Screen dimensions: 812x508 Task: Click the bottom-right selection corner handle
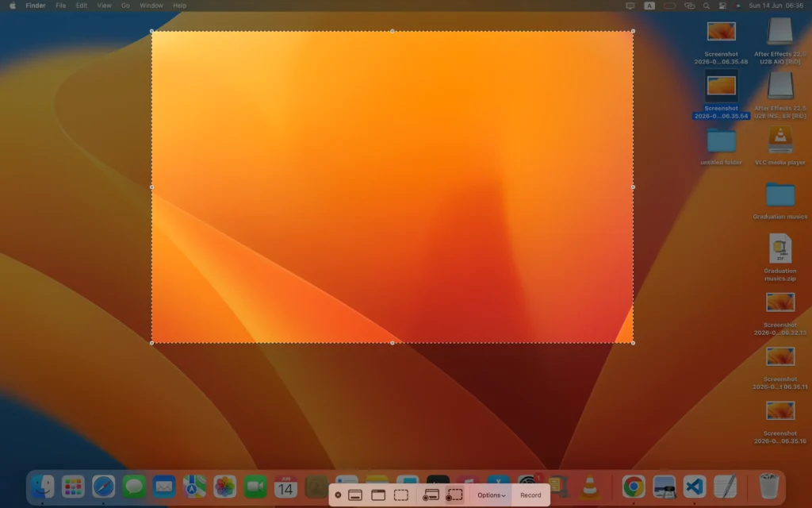tap(633, 343)
